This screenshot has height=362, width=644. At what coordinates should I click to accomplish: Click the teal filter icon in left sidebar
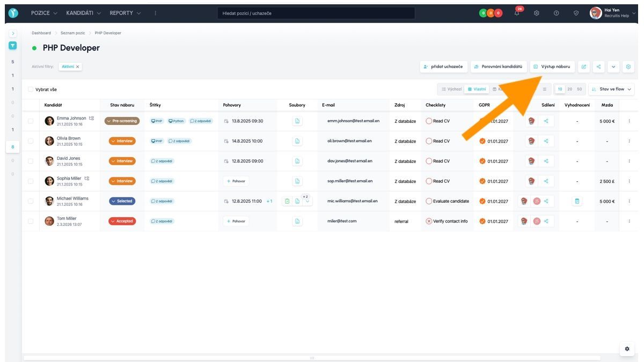[x=12, y=46]
